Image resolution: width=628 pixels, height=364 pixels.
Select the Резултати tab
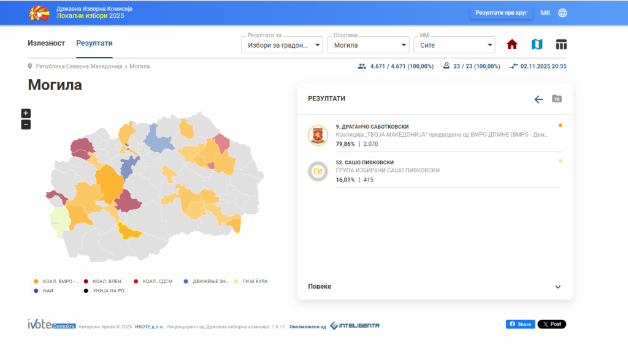coord(94,43)
